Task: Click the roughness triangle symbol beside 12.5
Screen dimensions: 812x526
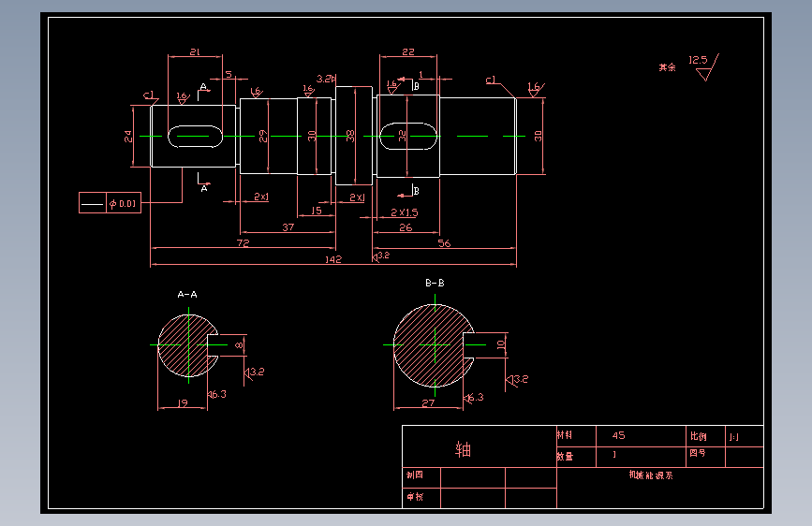Action: tap(707, 67)
